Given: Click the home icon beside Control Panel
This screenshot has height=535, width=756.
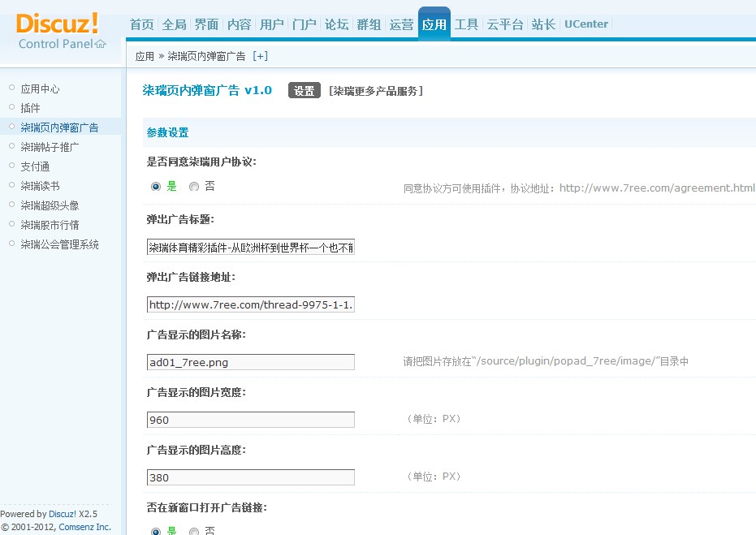Looking at the screenshot, I should [101, 45].
